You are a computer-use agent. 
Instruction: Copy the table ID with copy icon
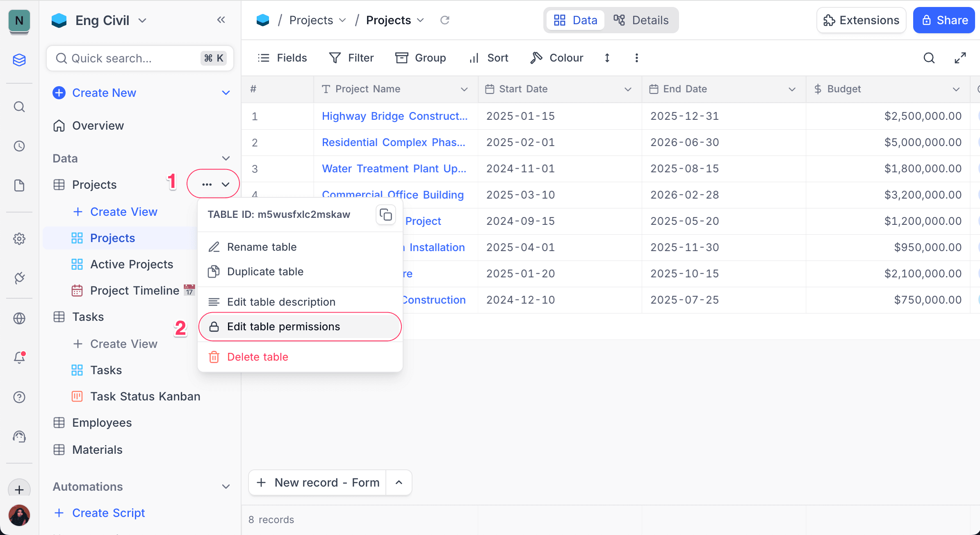click(x=385, y=215)
